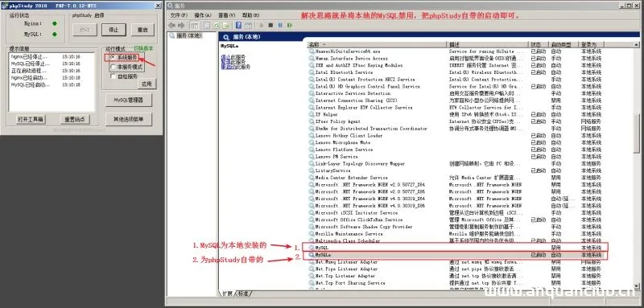This screenshot has width=644, height=308.
Task: Switch to the 扩展 tab at bottom
Action: (228, 294)
